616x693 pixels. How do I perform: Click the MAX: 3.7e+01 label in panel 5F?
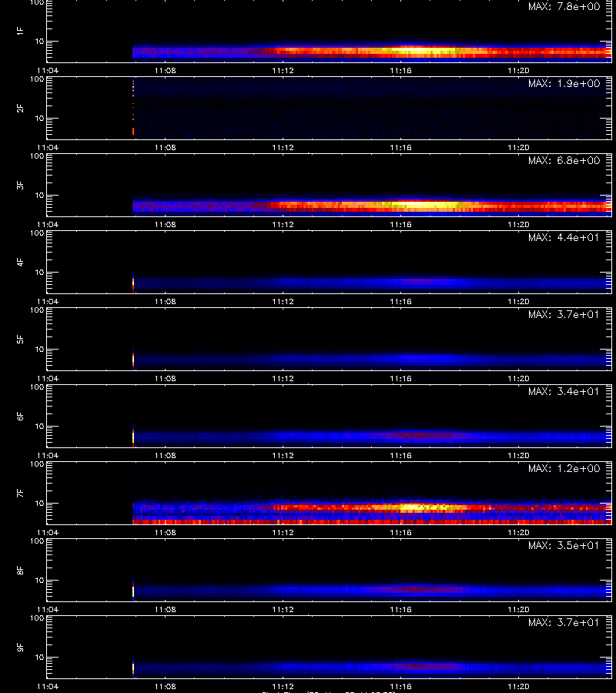(564, 314)
